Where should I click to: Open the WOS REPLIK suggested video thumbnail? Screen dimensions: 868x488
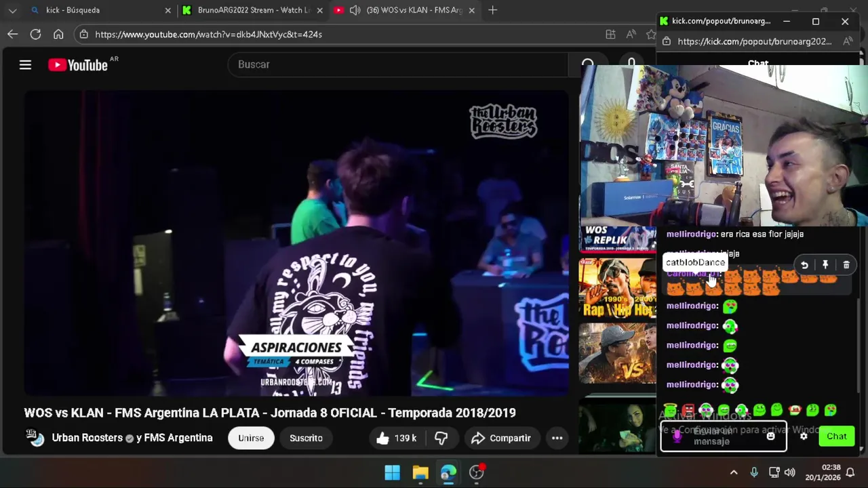click(x=618, y=239)
